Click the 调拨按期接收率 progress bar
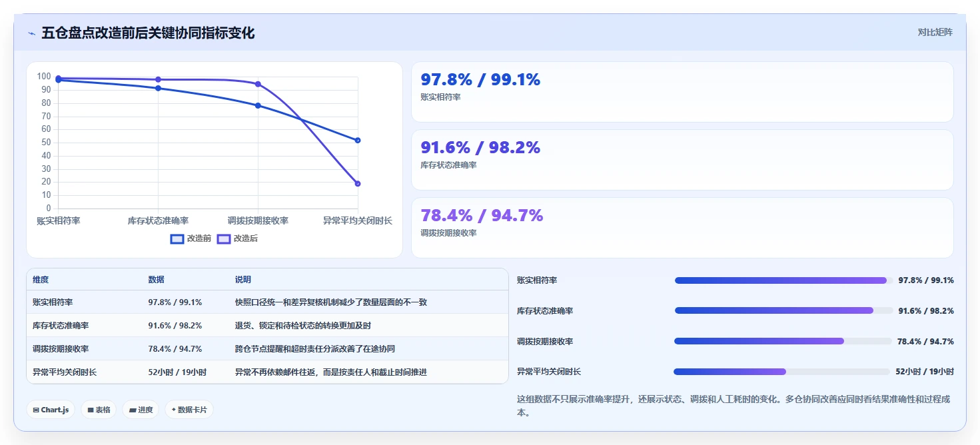 (783, 341)
